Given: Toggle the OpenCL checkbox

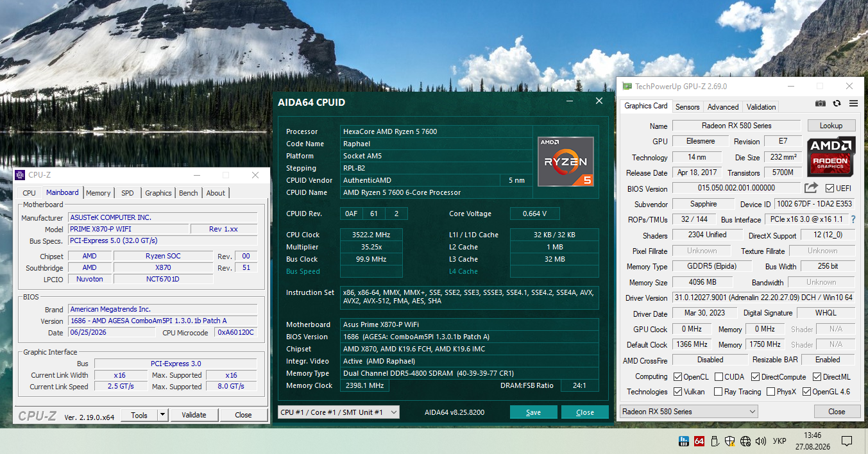Looking at the screenshot, I should coord(677,377).
